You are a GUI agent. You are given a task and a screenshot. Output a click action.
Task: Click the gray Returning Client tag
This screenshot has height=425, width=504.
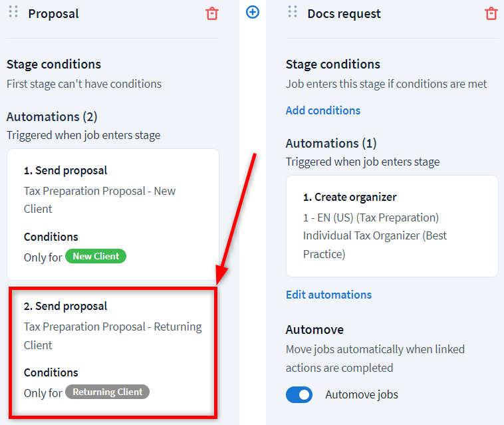107,392
